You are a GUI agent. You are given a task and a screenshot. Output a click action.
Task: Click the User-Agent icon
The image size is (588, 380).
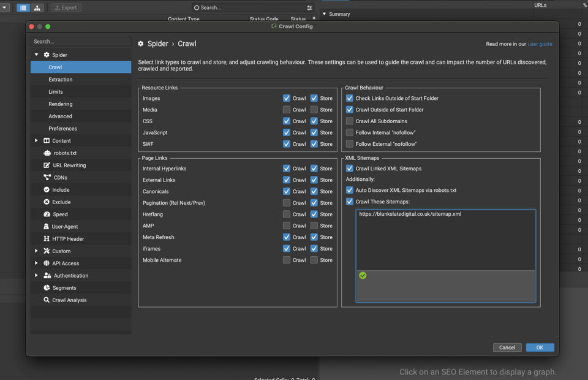click(x=46, y=227)
